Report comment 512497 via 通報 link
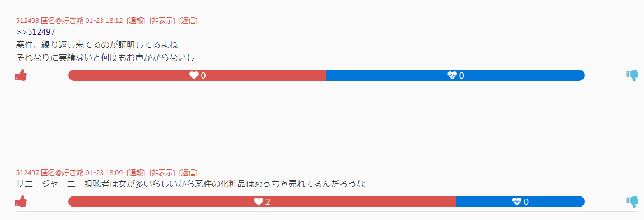 pyautogui.click(x=136, y=172)
